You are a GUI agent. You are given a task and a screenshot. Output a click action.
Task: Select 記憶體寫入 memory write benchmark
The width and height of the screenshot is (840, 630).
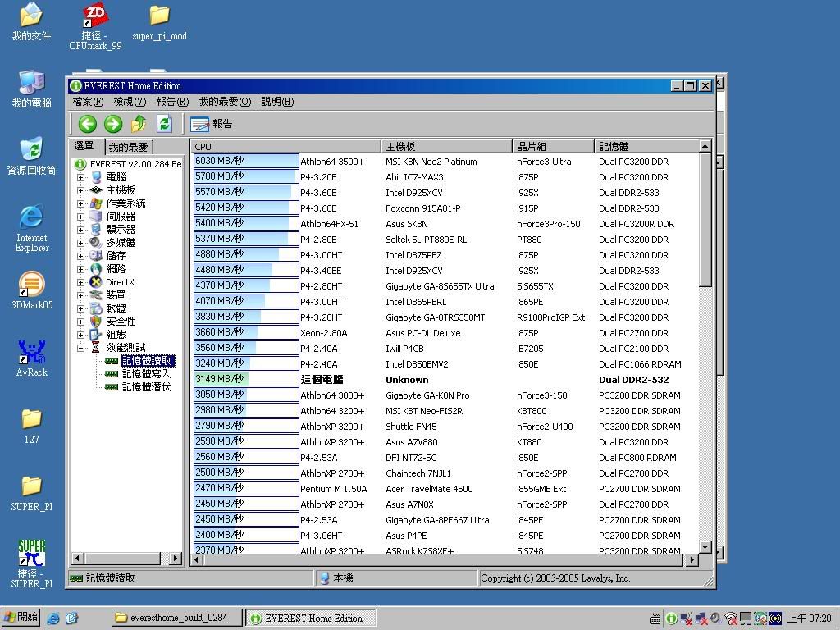point(146,374)
